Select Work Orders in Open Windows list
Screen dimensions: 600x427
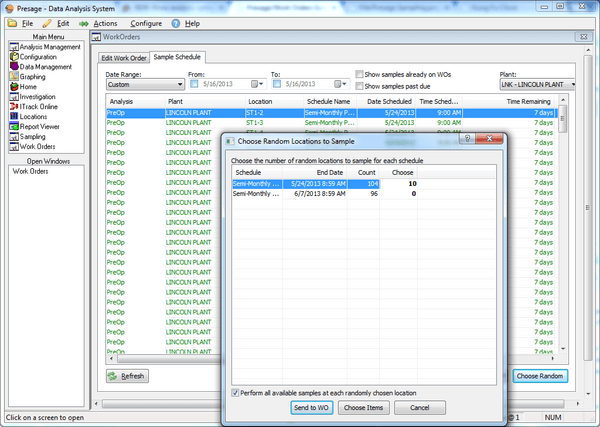[30, 171]
